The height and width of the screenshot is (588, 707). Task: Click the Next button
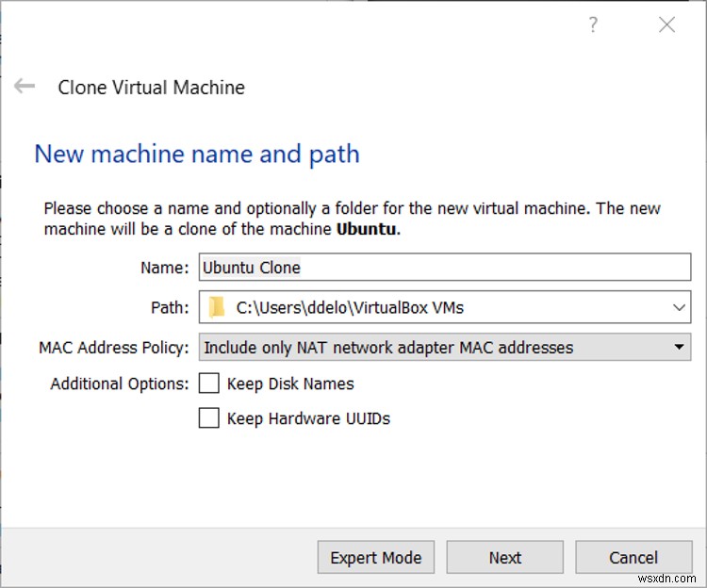click(504, 558)
